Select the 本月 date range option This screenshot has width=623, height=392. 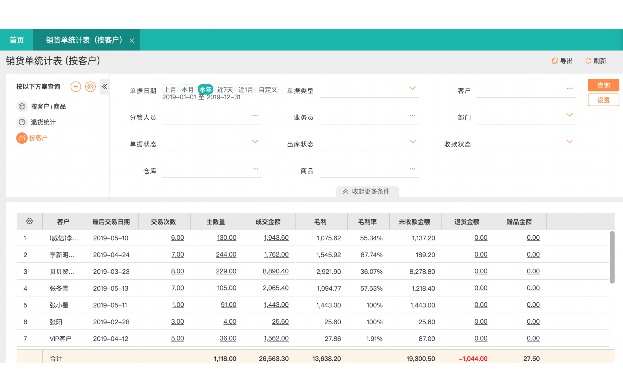coord(187,89)
